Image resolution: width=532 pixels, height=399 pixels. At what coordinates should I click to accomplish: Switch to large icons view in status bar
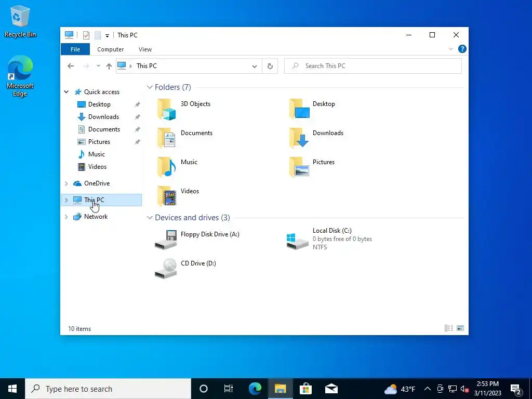point(460,328)
